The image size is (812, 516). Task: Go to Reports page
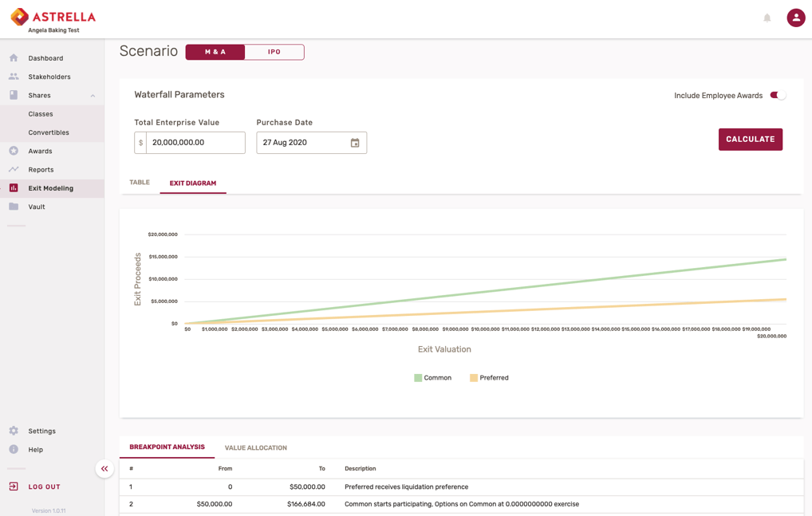point(41,170)
